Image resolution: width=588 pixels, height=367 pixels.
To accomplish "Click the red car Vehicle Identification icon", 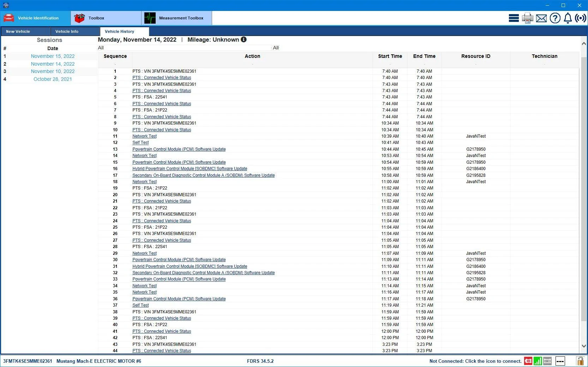I will (x=8, y=18).
